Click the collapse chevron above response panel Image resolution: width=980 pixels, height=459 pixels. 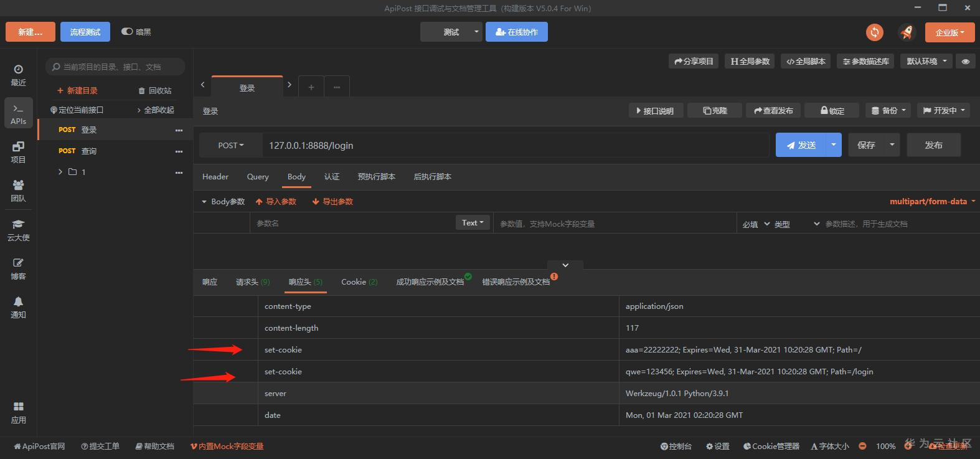click(565, 265)
